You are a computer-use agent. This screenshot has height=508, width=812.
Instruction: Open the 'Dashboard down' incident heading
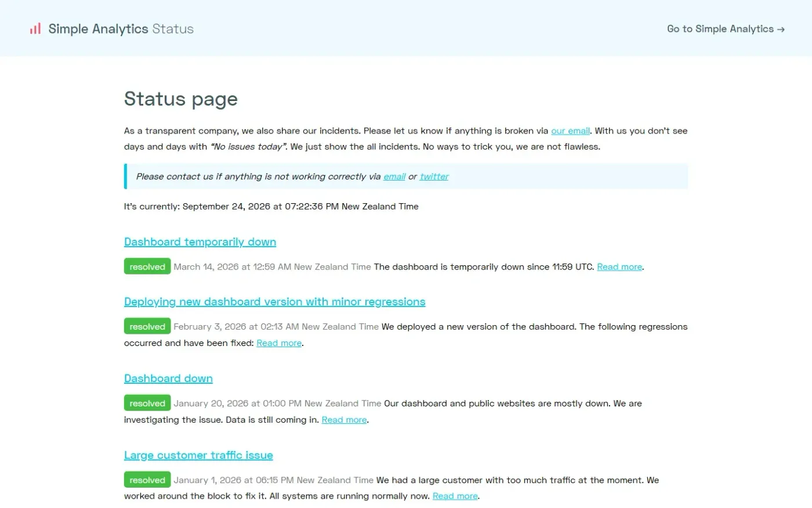(168, 379)
